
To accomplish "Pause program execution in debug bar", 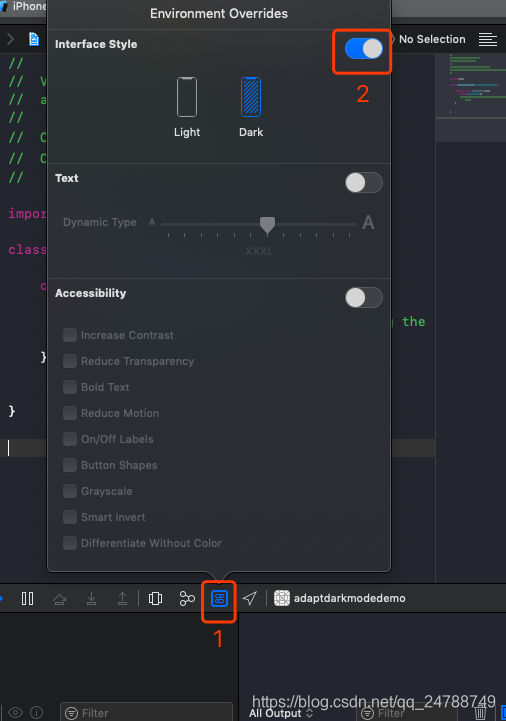I will click(x=27, y=598).
